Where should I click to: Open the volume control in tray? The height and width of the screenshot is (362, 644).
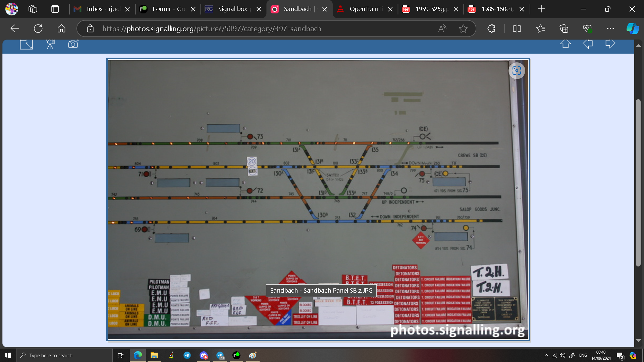pos(562,355)
